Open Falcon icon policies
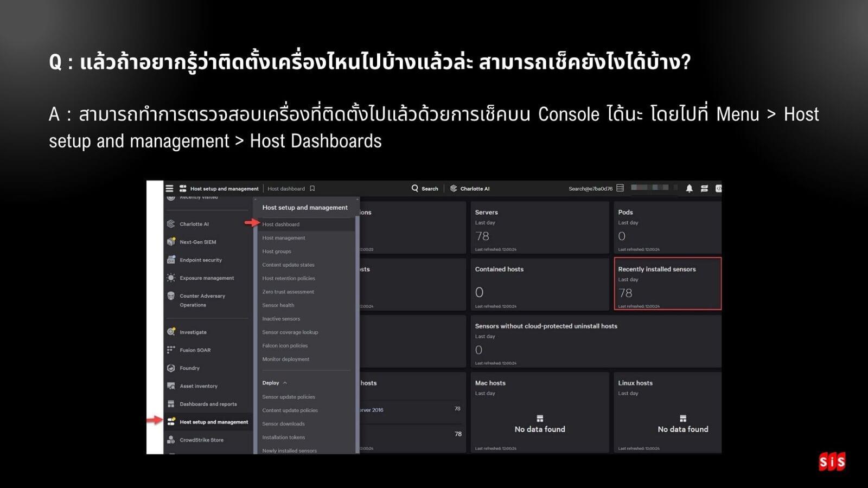The width and height of the screenshot is (868, 488). point(285,346)
